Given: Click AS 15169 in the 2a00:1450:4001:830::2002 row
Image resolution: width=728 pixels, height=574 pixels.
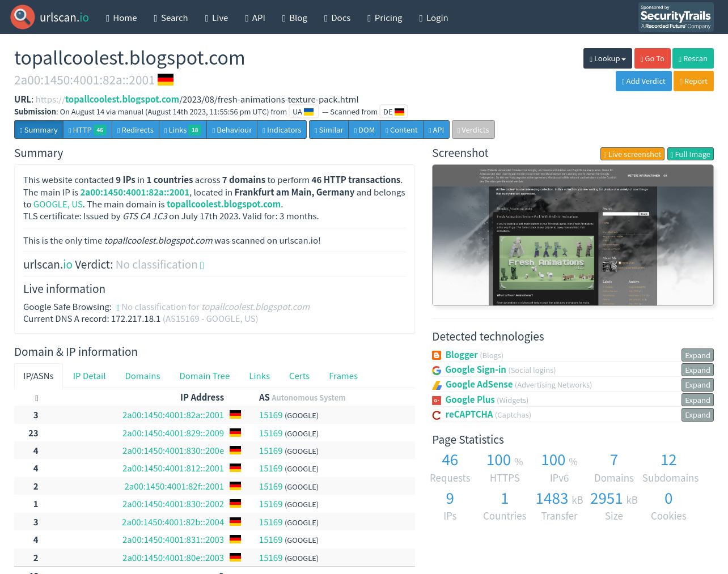Looking at the screenshot, I should click(x=270, y=504).
